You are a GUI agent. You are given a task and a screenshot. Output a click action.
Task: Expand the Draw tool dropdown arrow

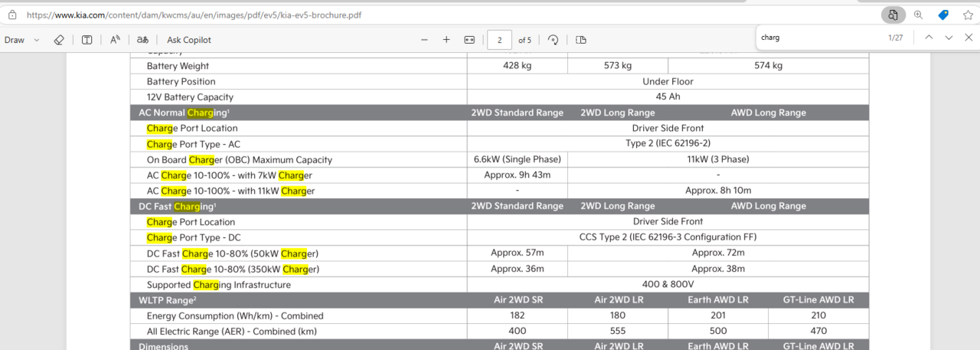(x=37, y=40)
